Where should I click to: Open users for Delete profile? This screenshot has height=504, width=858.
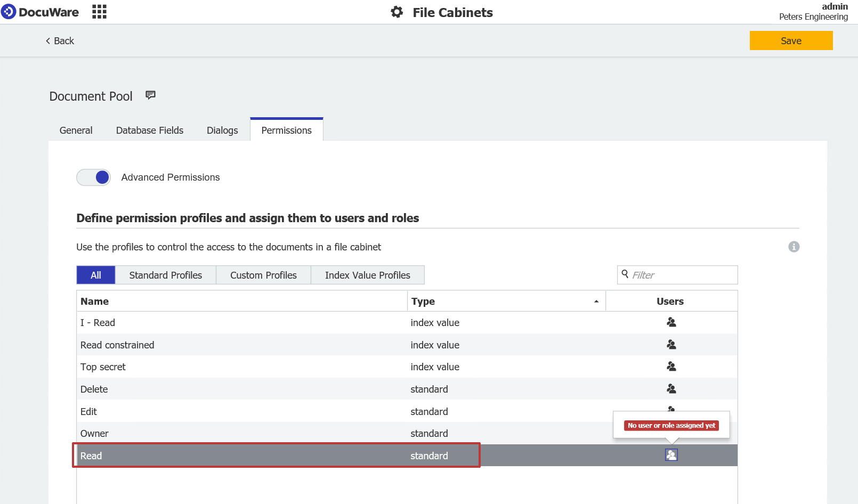tap(671, 389)
